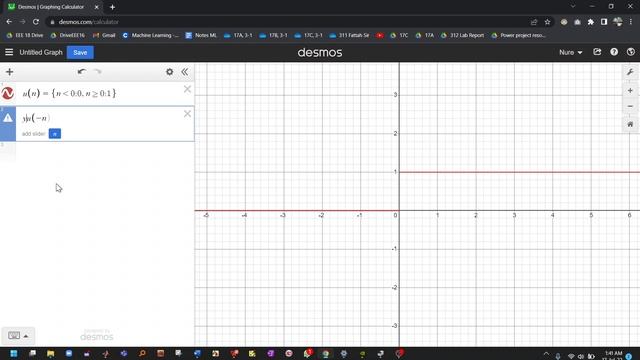Reload the Desmos page
This screenshot has width=640, height=360.
pyautogui.click(x=36, y=22)
